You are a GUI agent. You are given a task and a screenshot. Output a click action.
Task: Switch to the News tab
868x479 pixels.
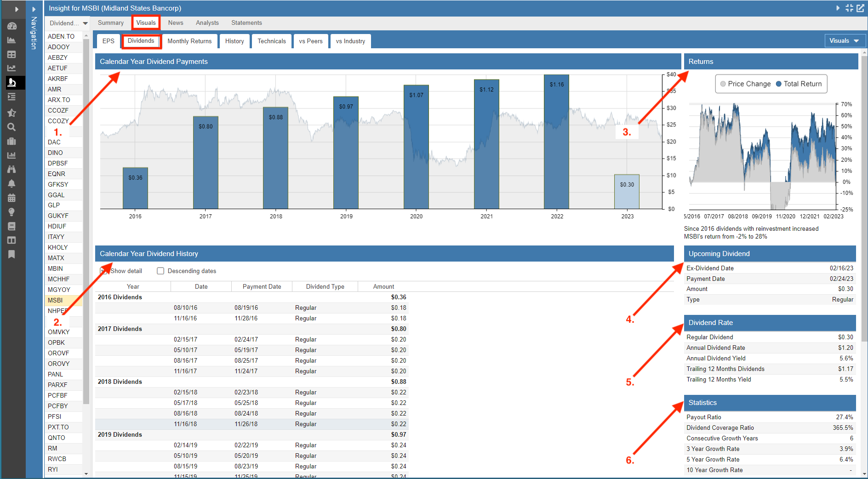176,23
